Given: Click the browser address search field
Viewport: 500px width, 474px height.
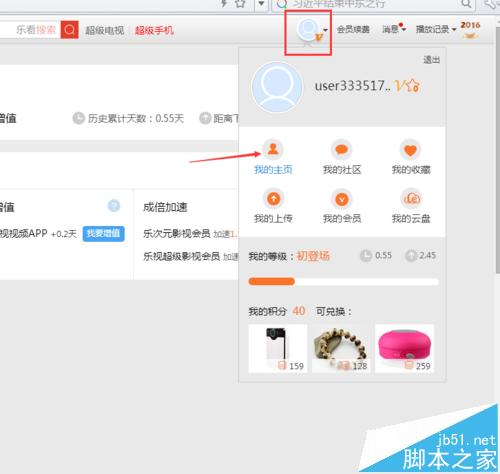Looking at the screenshot, I should [372, 4].
